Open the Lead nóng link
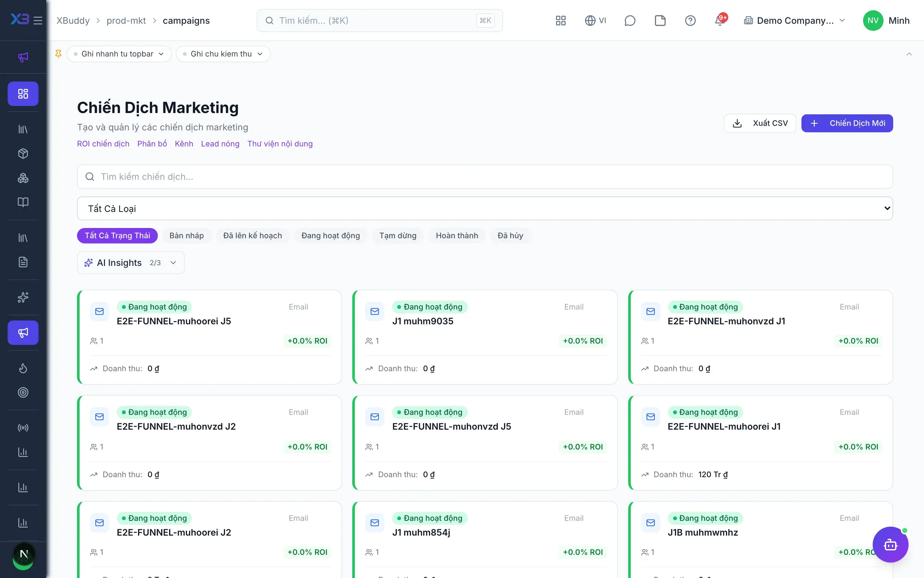The height and width of the screenshot is (578, 924). [x=220, y=144]
